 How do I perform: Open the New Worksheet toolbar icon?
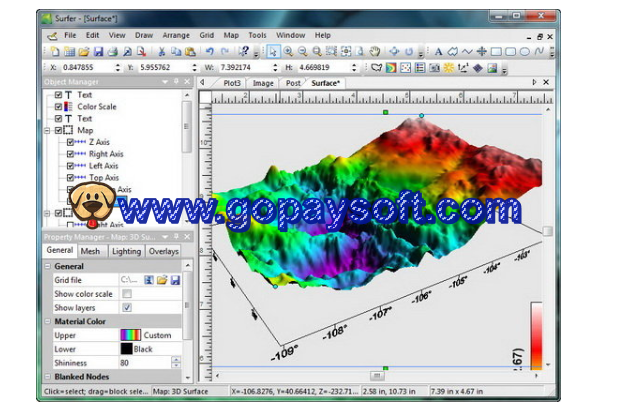(70, 52)
